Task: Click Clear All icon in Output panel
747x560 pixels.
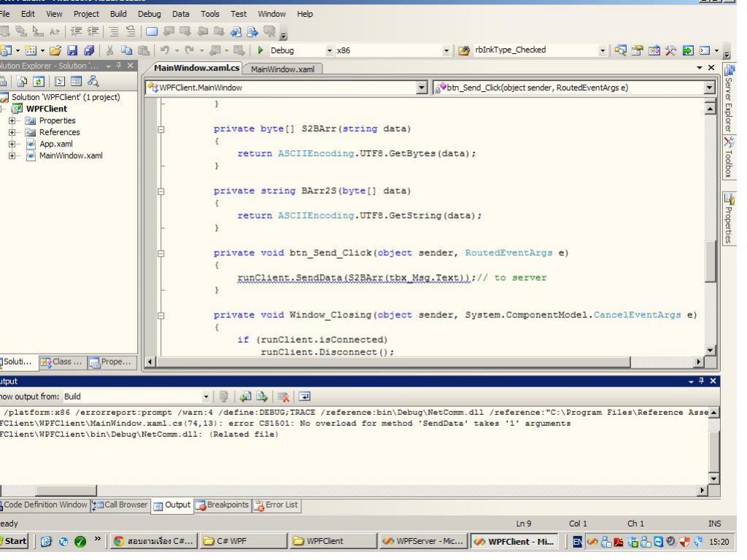Action: click(x=282, y=397)
